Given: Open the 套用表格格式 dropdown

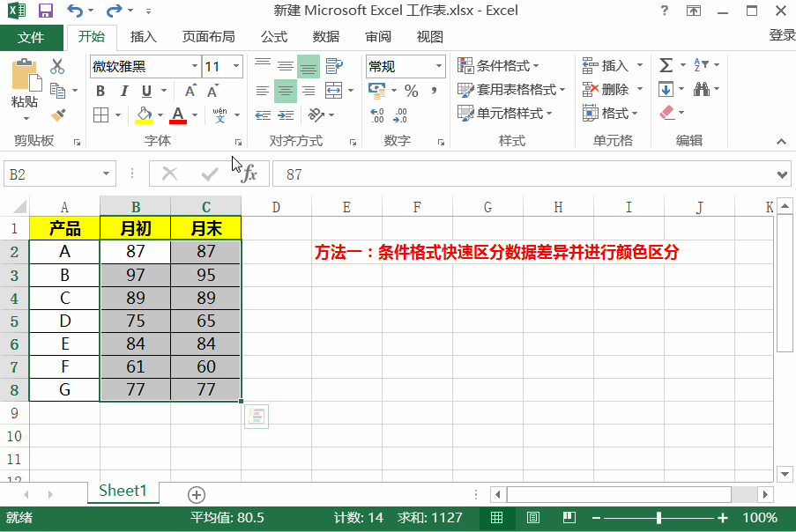Looking at the screenshot, I should [x=511, y=90].
